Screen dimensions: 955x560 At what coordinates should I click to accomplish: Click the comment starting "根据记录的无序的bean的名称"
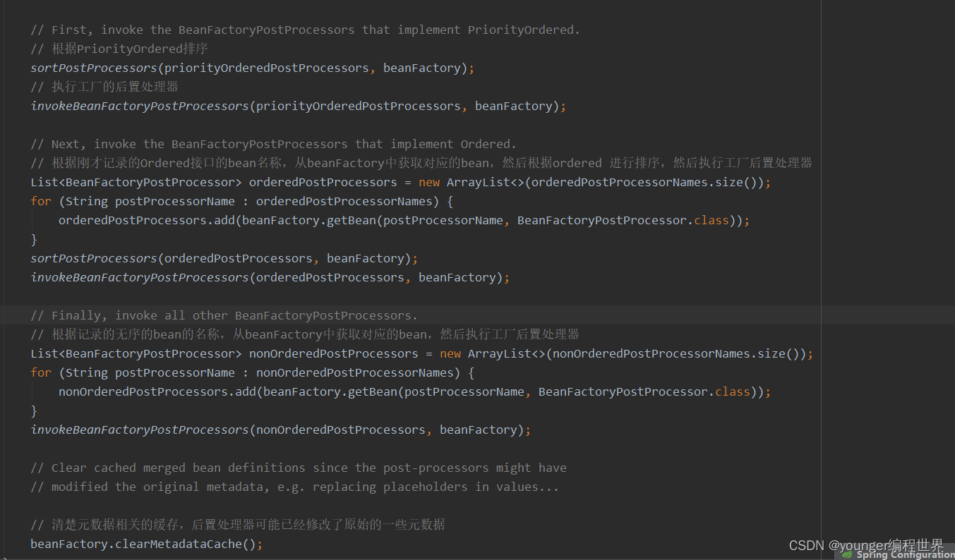305,334
